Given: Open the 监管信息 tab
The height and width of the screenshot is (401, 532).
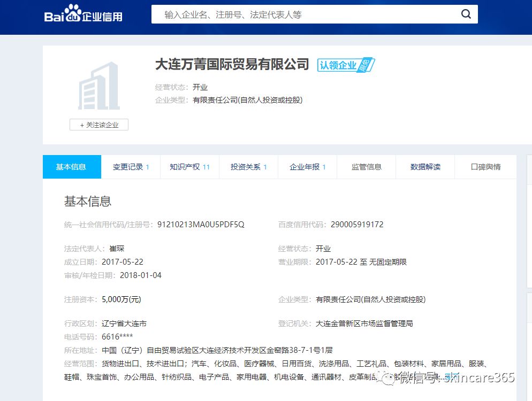Looking at the screenshot, I should click(366, 167).
